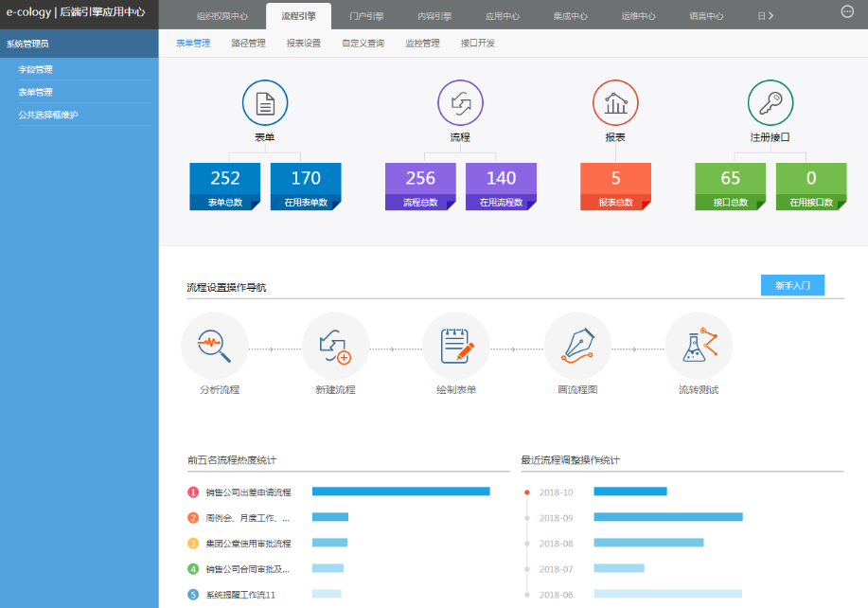Go to 监控管理 in the sub navigation

tap(422, 44)
